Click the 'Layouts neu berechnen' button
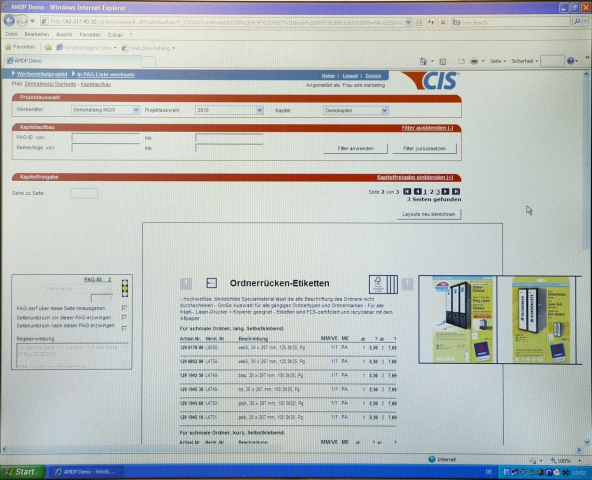This screenshot has width=592, height=480. point(429,214)
